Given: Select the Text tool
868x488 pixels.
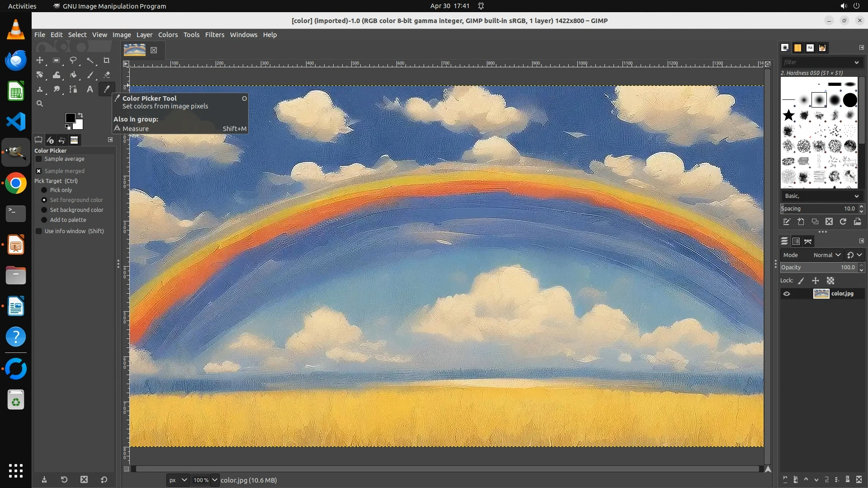Looking at the screenshot, I should (90, 89).
